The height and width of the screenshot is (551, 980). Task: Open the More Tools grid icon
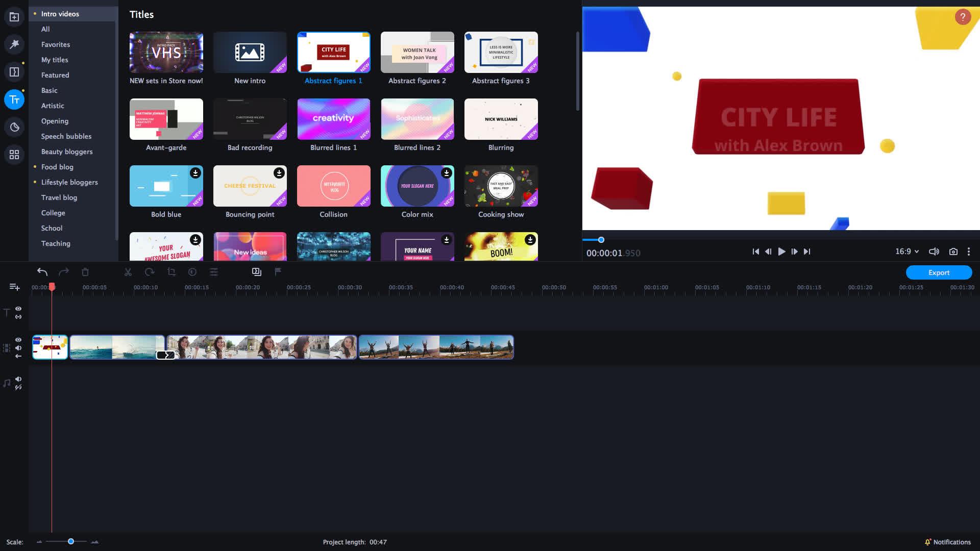[x=14, y=154]
